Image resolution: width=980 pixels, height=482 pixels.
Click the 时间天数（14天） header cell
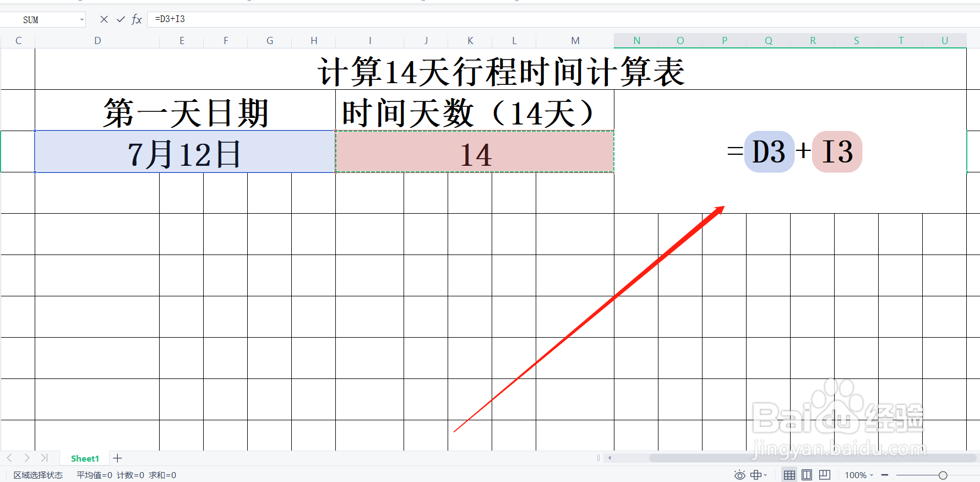coord(475,111)
